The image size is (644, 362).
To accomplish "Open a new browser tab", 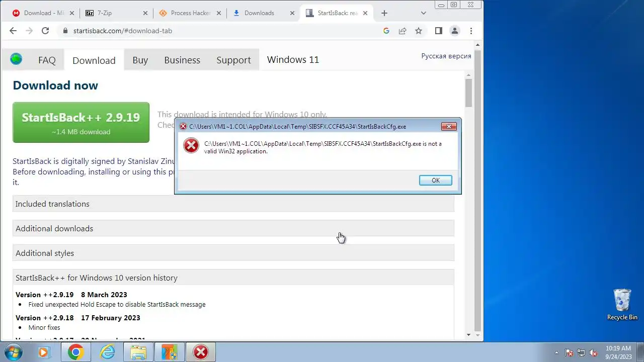I will (x=384, y=13).
